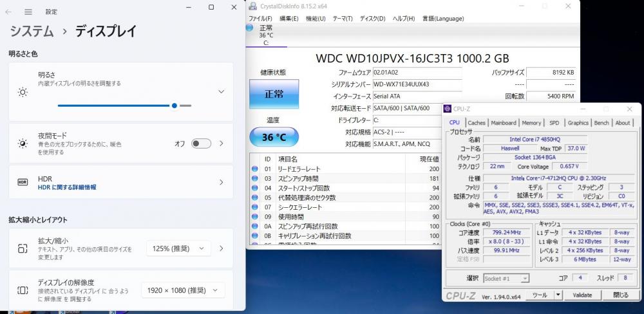Click the Validate button in CPU-Z
Viewport: 644px width, 314px height.
tap(582, 295)
